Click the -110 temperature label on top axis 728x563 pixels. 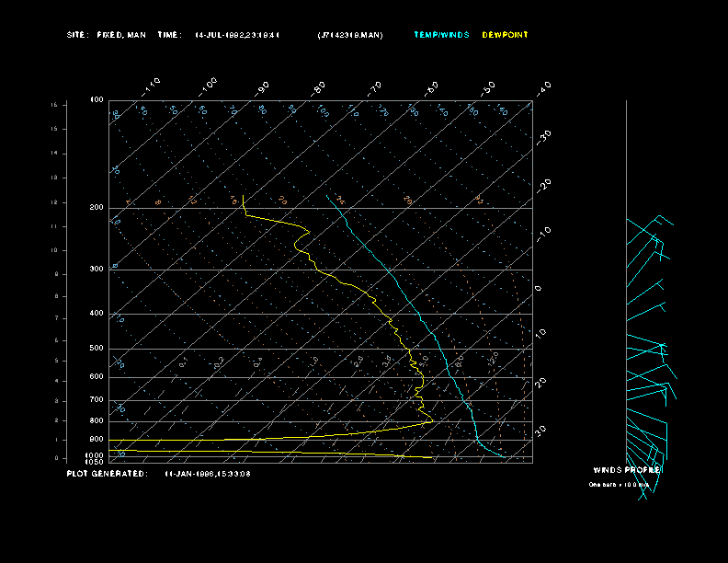click(151, 87)
